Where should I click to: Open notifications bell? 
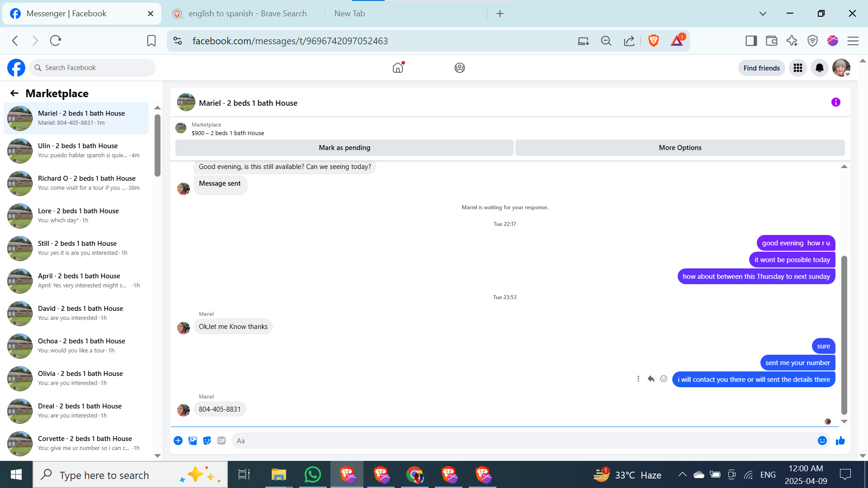819,68
